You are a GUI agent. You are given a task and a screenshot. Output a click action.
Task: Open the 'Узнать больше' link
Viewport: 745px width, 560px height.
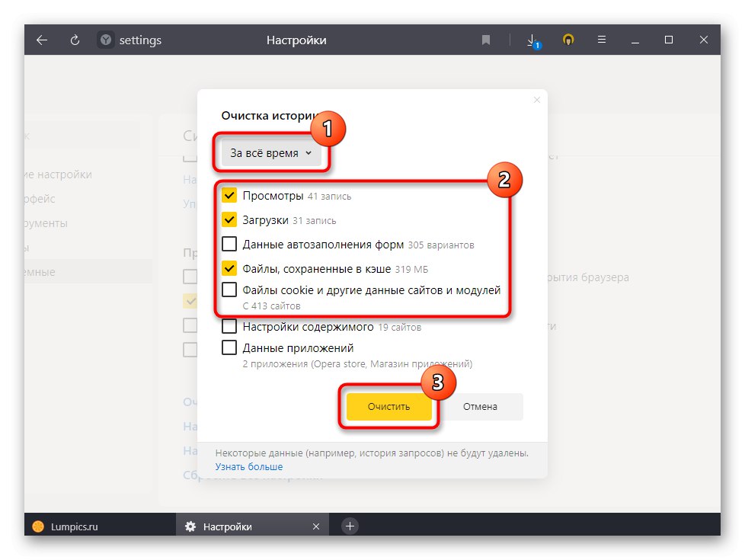249,467
